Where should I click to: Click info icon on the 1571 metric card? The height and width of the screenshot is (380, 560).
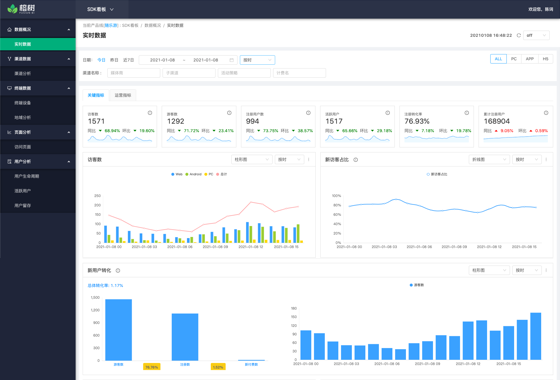[150, 113]
